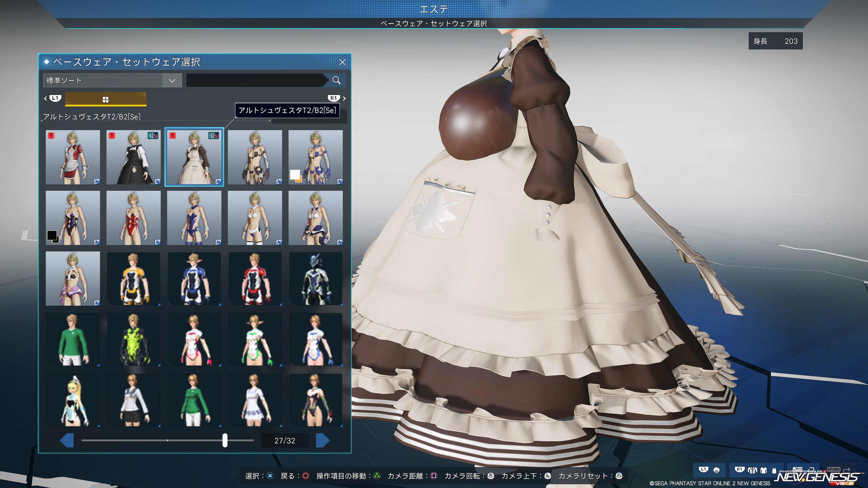This screenshot has width=868, height=488.
Task: Go to next page with right arrow
Action: (323, 441)
